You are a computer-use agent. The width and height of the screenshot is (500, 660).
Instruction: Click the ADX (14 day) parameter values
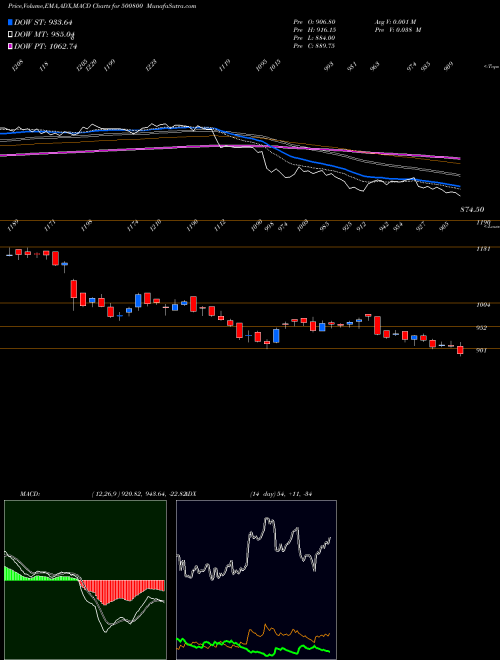pyautogui.click(x=280, y=494)
